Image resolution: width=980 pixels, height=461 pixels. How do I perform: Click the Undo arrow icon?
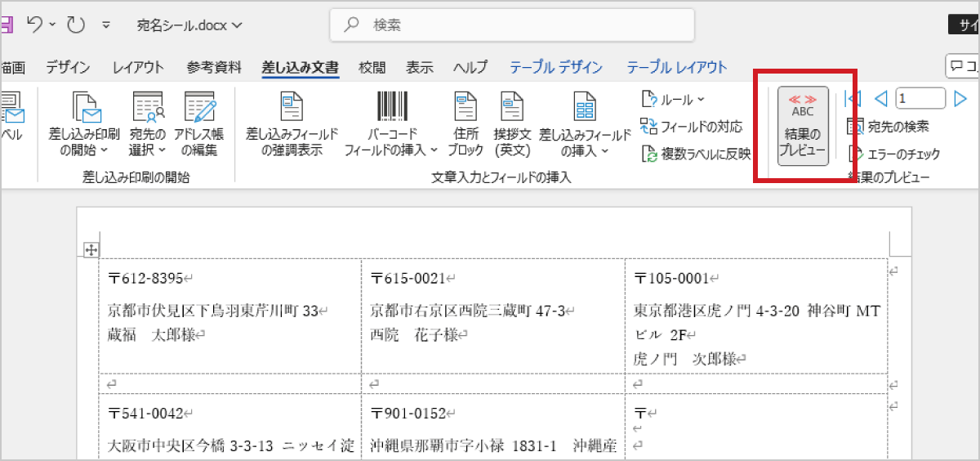[35, 25]
